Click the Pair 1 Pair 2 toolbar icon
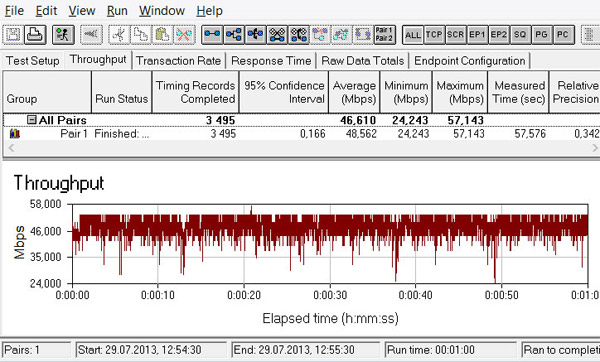 tap(384, 35)
